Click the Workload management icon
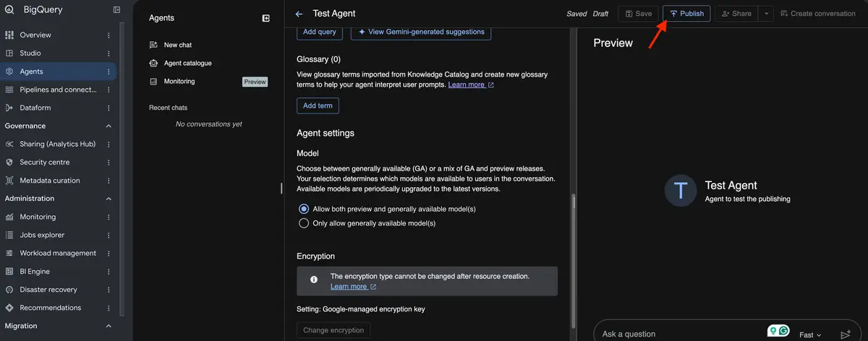868x341 pixels. 9,254
